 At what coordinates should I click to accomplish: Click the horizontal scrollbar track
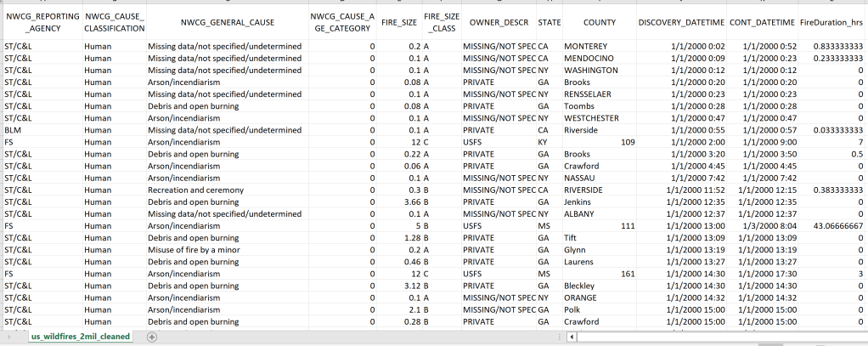(x=722, y=337)
